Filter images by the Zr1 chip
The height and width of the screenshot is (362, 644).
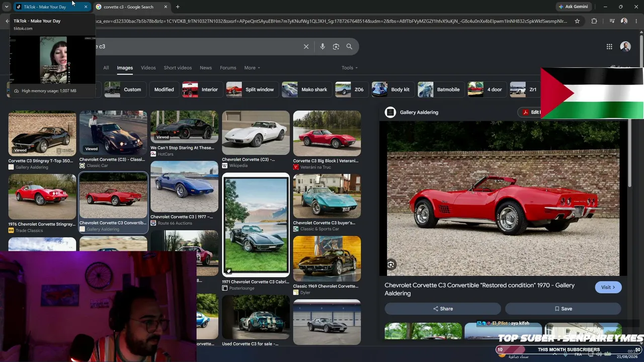(525, 89)
